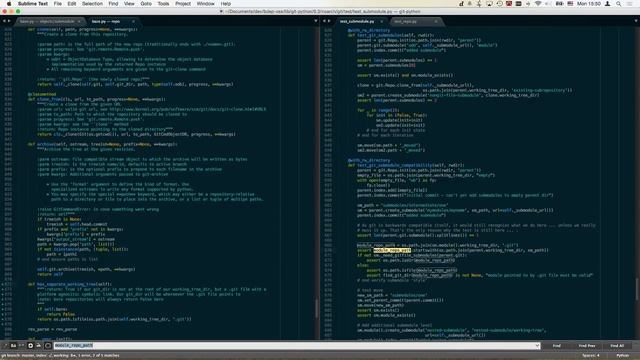This screenshot has height=360, width=640.
Task: Open the Help menu
Action: pyautogui.click(x=226, y=4)
